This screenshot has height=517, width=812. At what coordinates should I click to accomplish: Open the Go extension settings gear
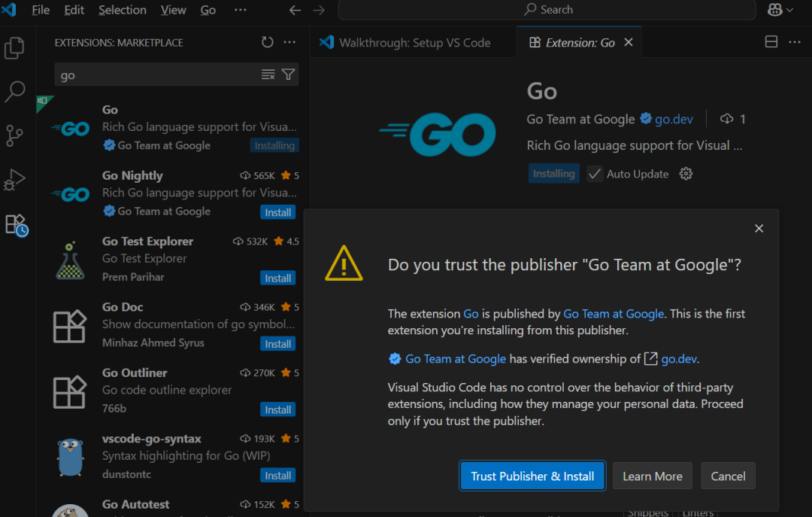click(686, 174)
